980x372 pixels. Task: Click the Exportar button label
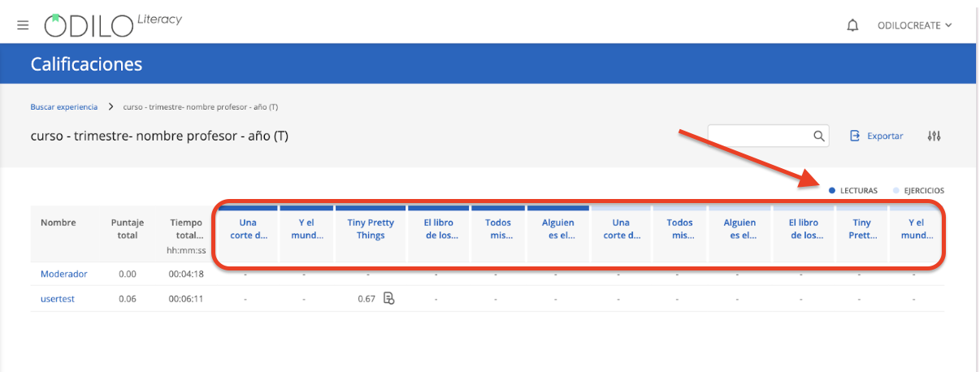click(x=885, y=136)
